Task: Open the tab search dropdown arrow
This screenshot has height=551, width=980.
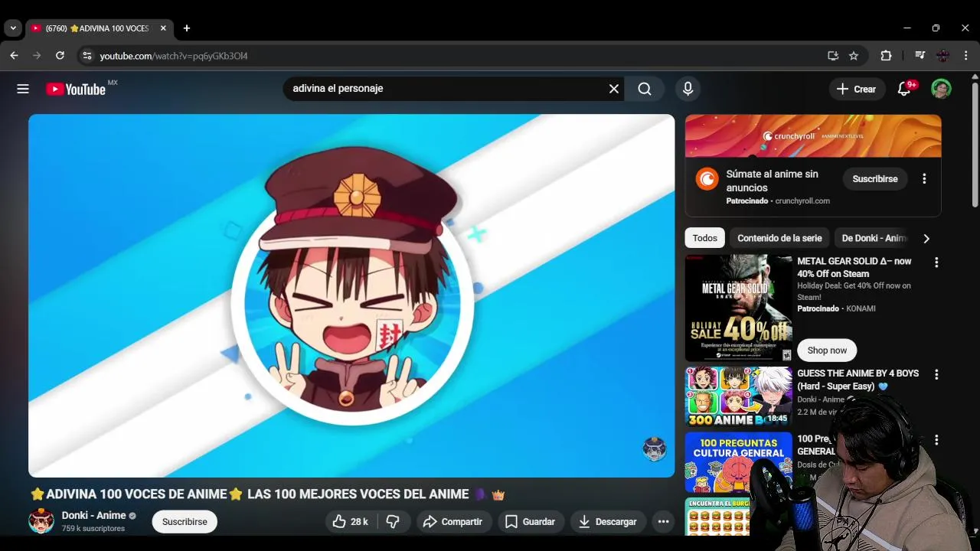Action: click(x=13, y=28)
